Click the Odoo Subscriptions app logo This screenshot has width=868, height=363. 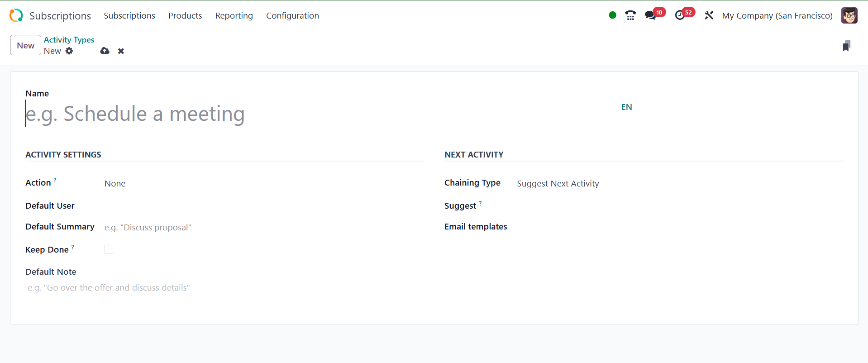[x=16, y=15]
